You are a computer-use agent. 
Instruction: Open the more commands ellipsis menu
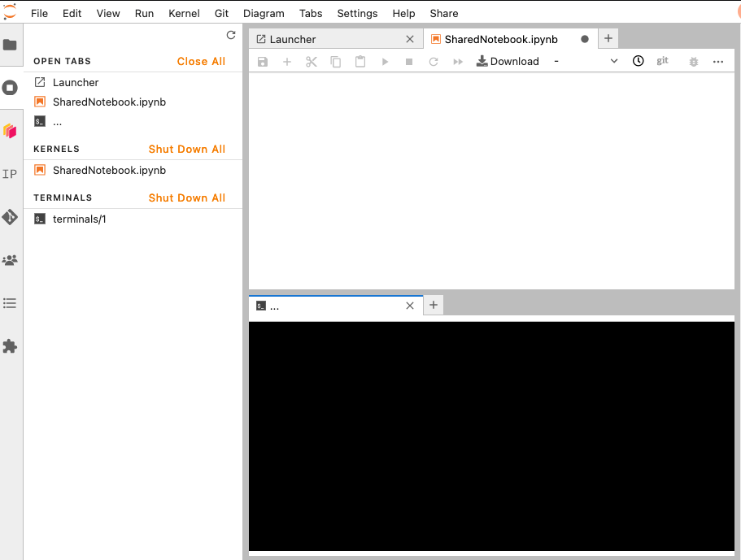pos(717,60)
